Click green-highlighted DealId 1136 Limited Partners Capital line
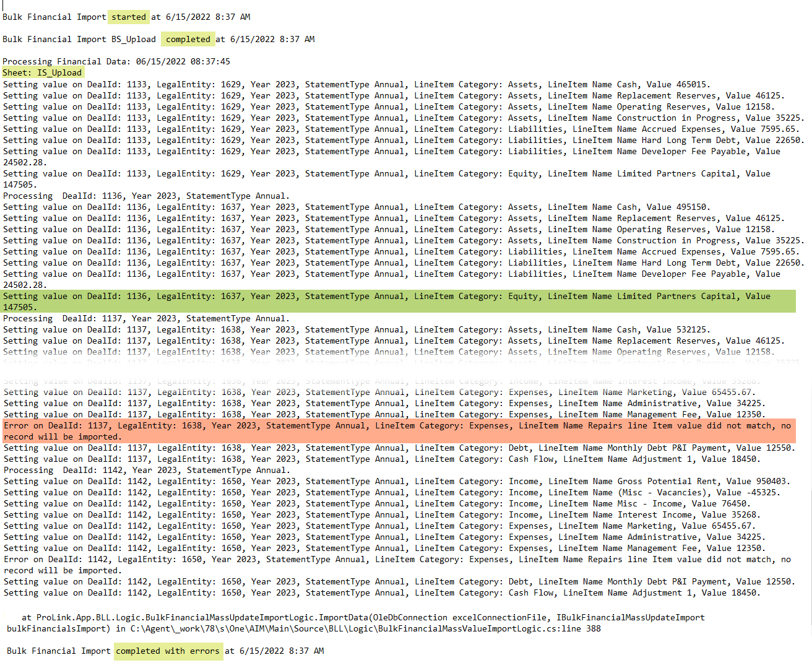812x668 pixels. click(399, 301)
